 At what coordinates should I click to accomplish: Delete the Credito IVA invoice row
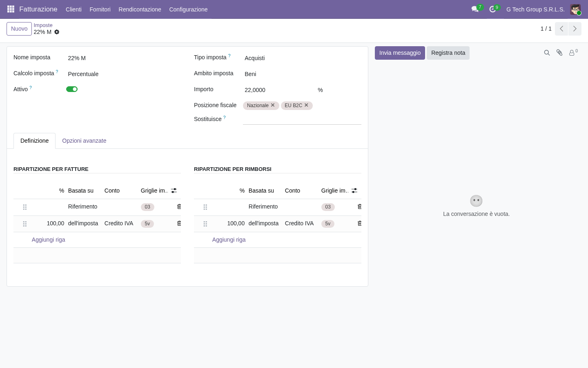tap(179, 223)
